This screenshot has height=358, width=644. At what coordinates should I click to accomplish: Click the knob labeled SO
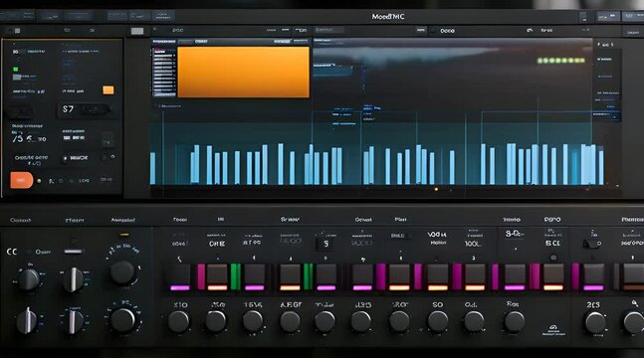point(438,321)
